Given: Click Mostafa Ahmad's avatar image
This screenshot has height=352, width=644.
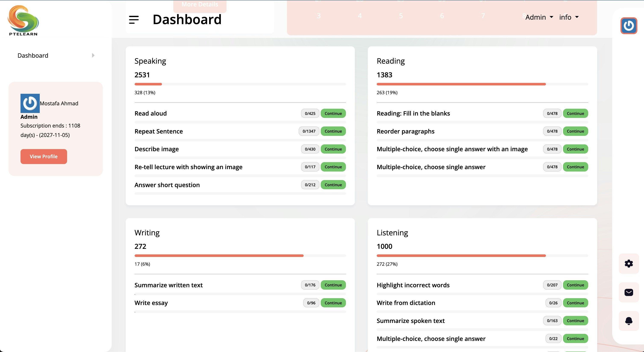Looking at the screenshot, I should point(30,103).
